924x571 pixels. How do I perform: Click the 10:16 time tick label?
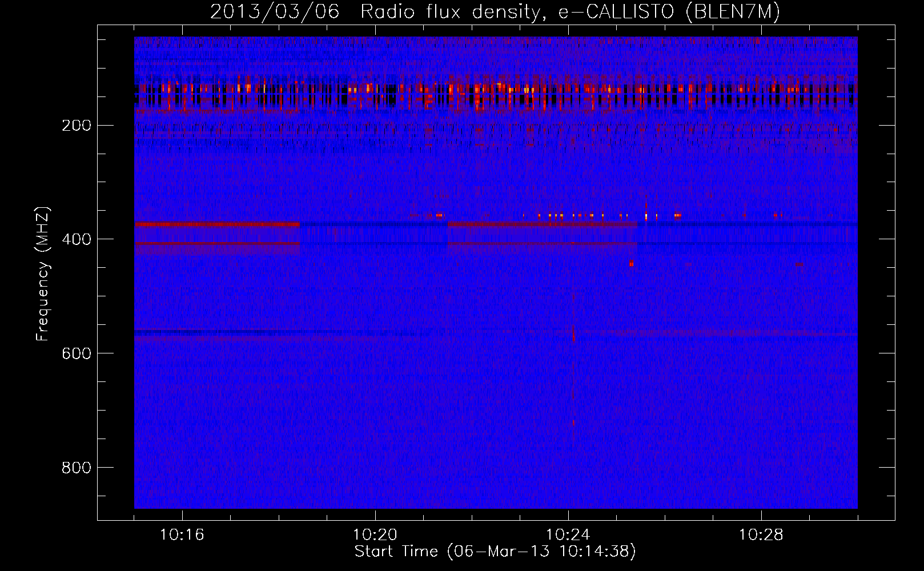(182, 534)
